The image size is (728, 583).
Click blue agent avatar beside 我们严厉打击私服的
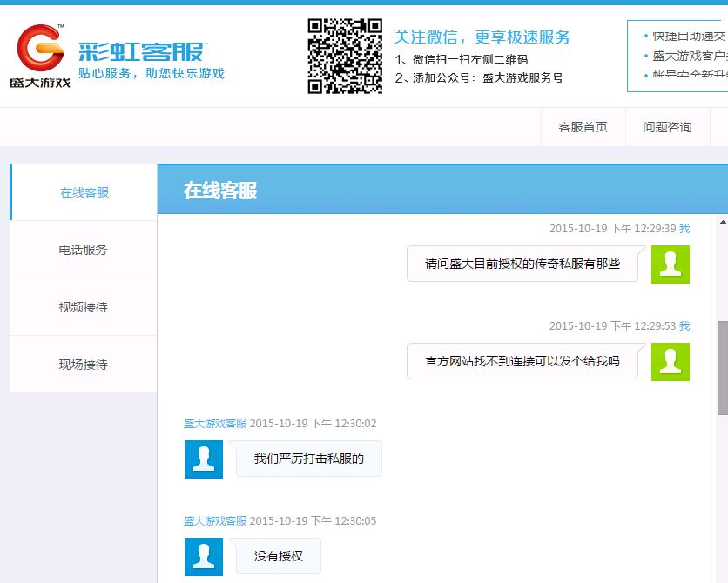204,459
